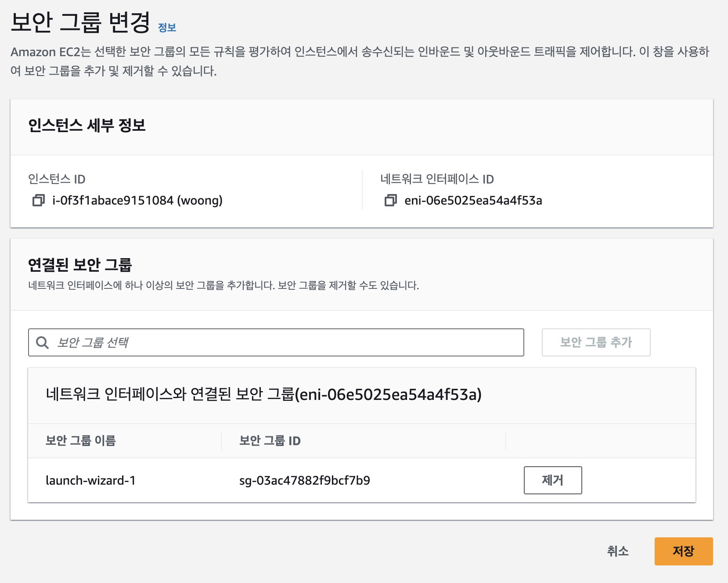The width and height of the screenshot is (728, 583).
Task: Copy the instance ID with the copy icon
Action: [39, 201]
